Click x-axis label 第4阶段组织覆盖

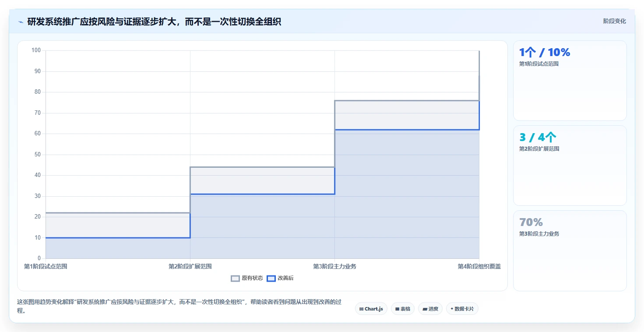pyautogui.click(x=479, y=266)
